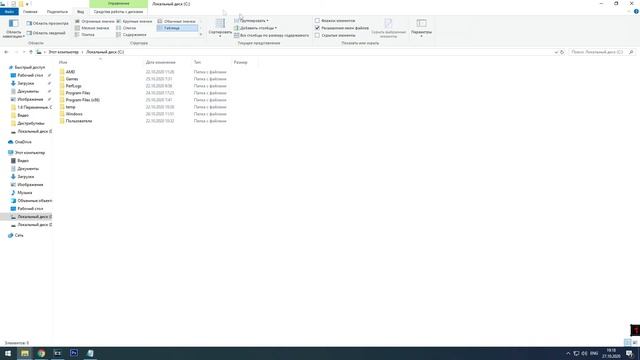Show hidden tray icons with the chevron
This screenshot has width=640, height=360.
click(x=568, y=353)
